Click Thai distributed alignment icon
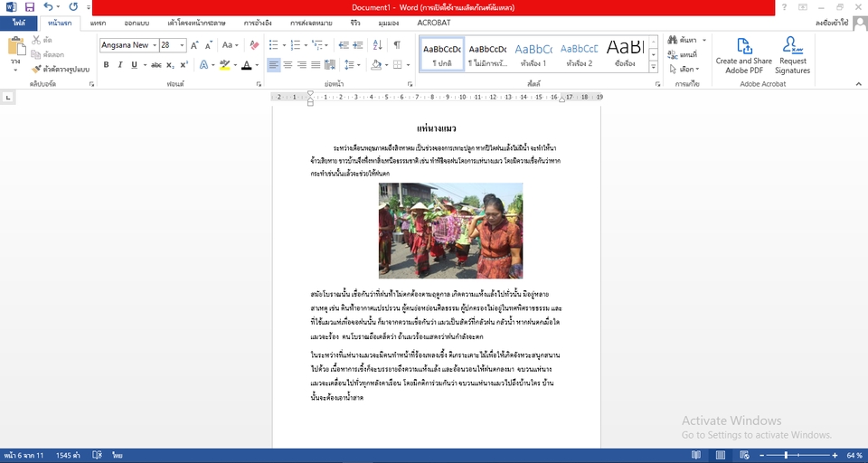Viewport: 868px width, 463px height. (330, 65)
